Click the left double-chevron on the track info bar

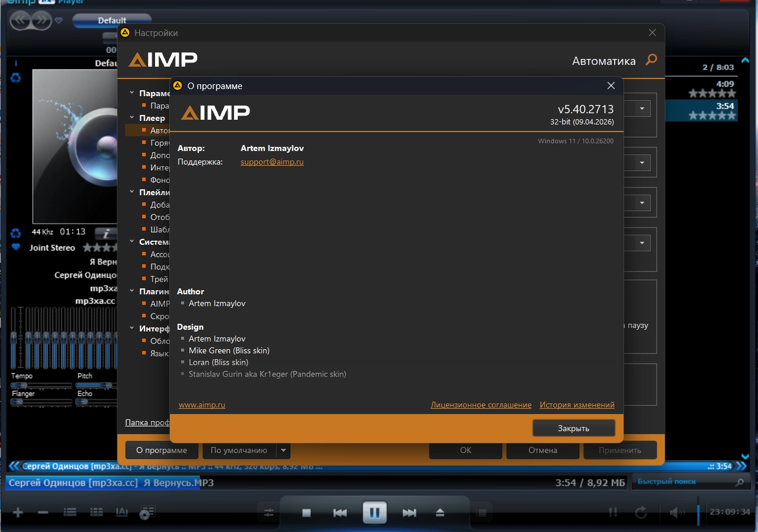[x=14, y=466]
